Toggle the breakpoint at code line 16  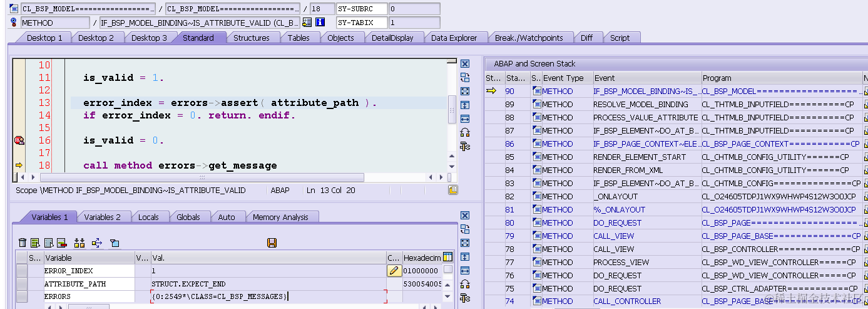pos(19,140)
